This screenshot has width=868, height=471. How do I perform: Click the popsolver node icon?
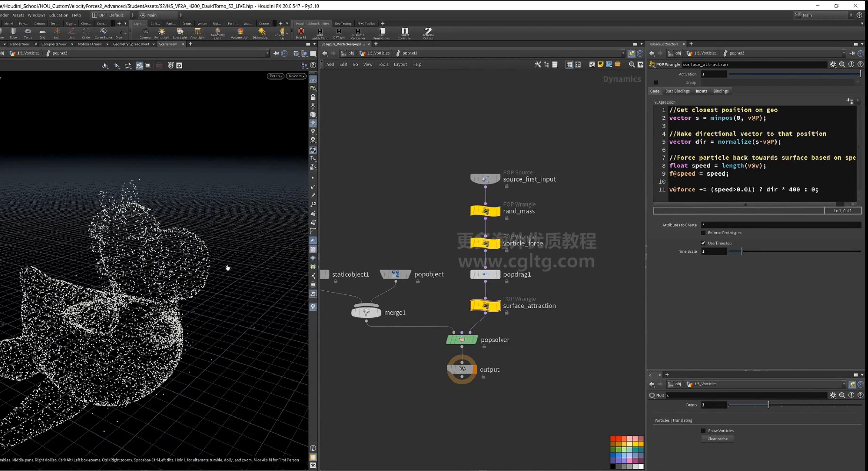462,340
